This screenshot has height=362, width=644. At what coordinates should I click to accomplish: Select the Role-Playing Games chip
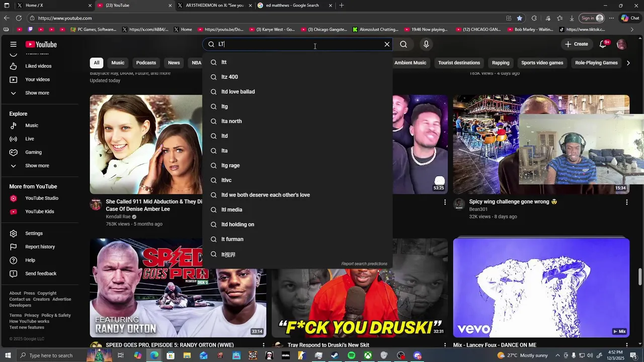(x=596, y=63)
